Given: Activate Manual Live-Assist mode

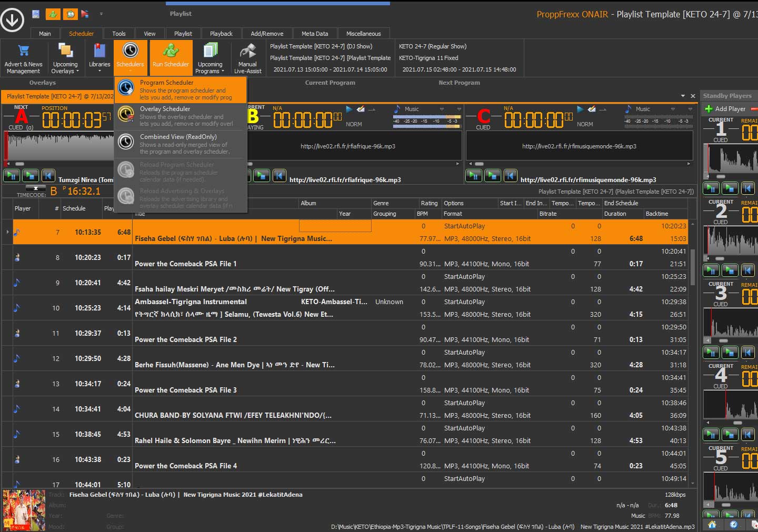Looking at the screenshot, I should click(x=247, y=58).
